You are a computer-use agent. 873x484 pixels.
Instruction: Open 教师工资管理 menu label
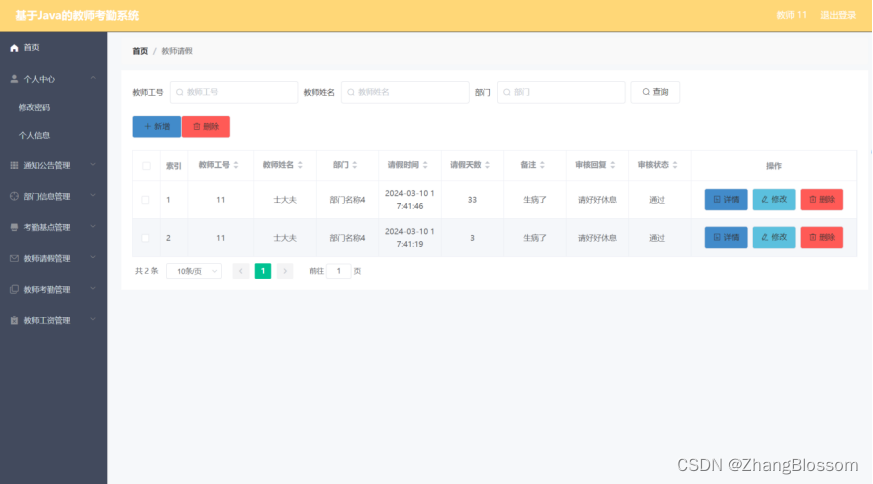click(47, 320)
